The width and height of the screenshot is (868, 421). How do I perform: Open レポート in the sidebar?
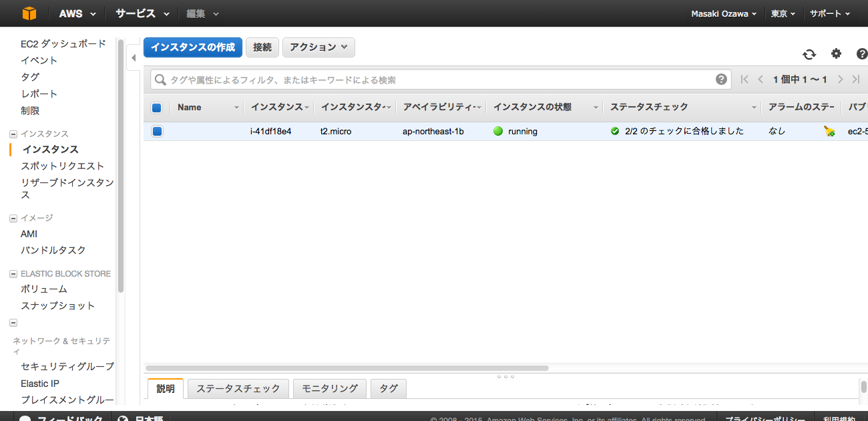tap(39, 94)
